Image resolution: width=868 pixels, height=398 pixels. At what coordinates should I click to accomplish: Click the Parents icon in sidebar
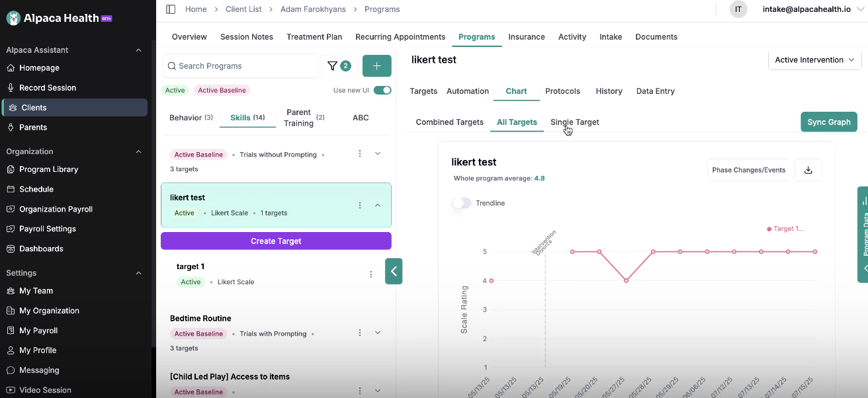tap(11, 127)
